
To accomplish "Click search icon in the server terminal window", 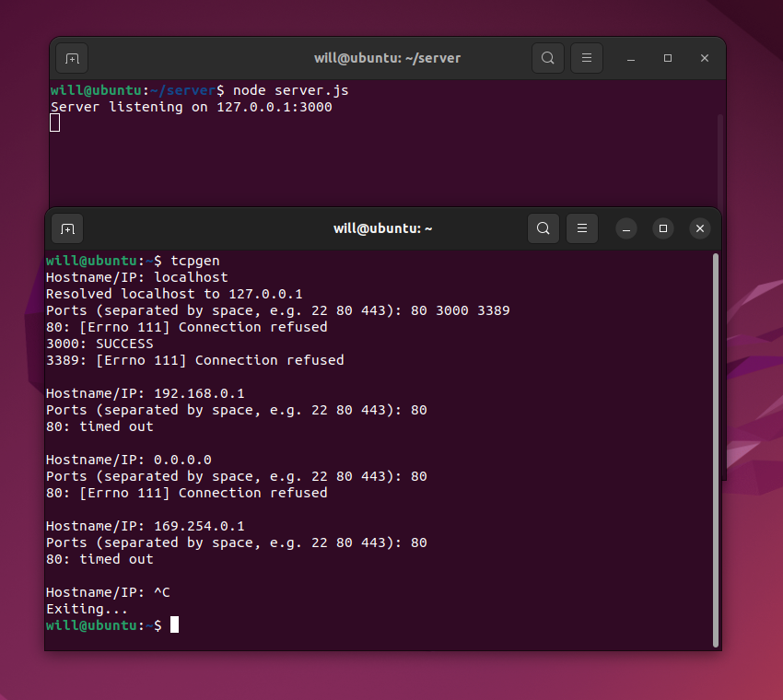I will [548, 58].
